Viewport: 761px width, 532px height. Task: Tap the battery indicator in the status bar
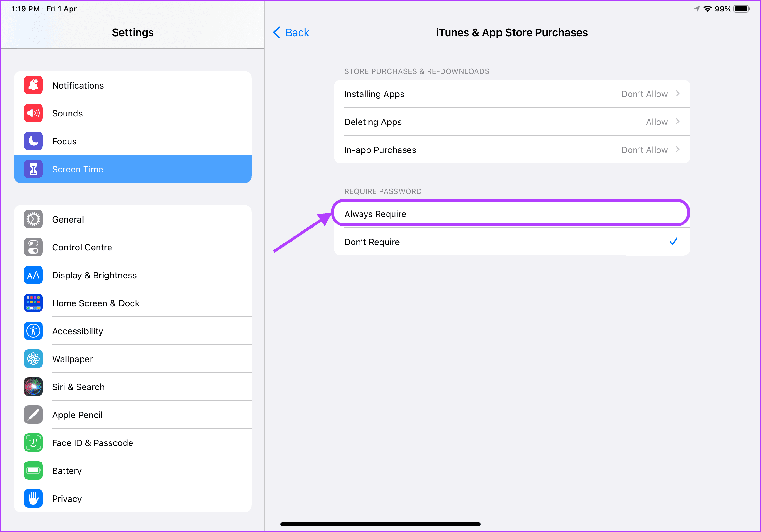pos(742,9)
